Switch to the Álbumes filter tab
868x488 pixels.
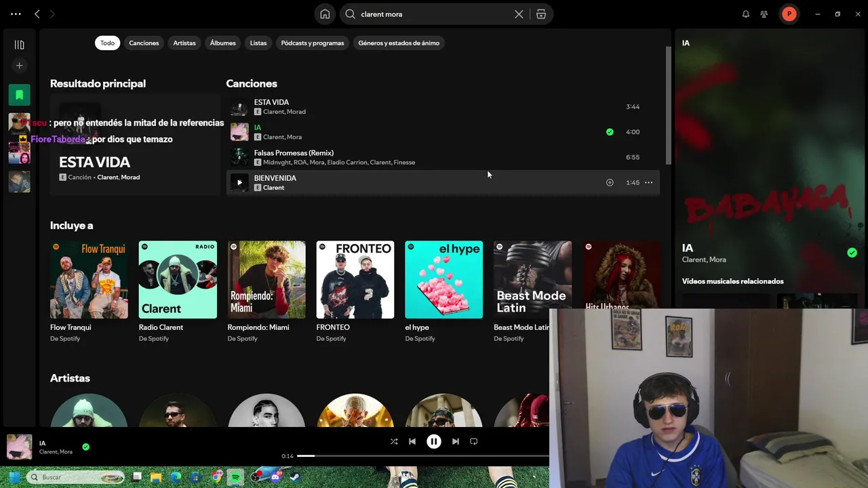pyautogui.click(x=222, y=43)
